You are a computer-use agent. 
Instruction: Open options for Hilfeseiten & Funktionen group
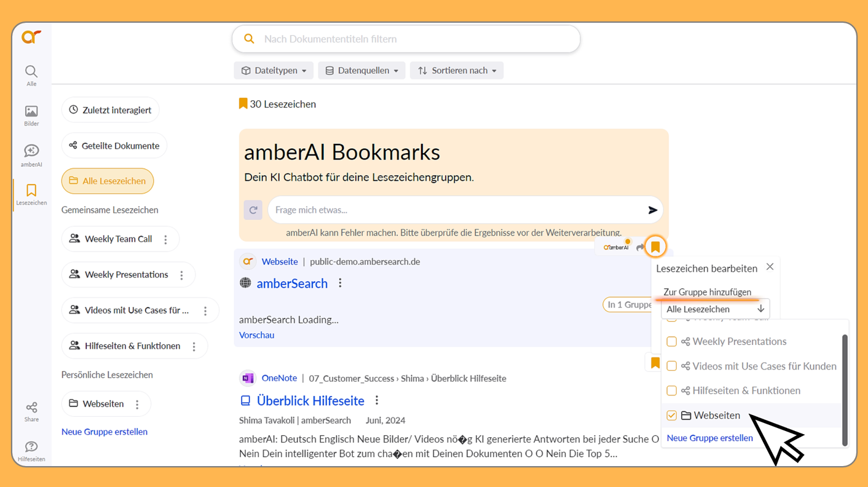pos(194,346)
